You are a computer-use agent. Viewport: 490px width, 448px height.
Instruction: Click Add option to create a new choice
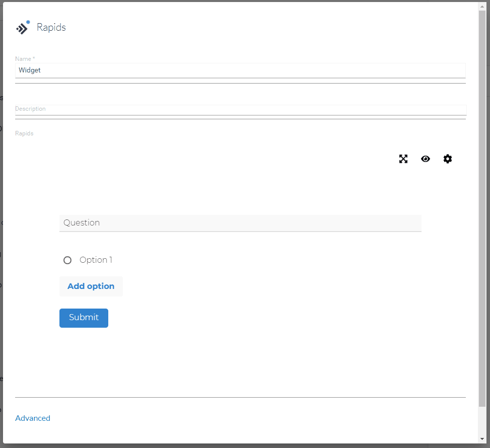click(91, 286)
